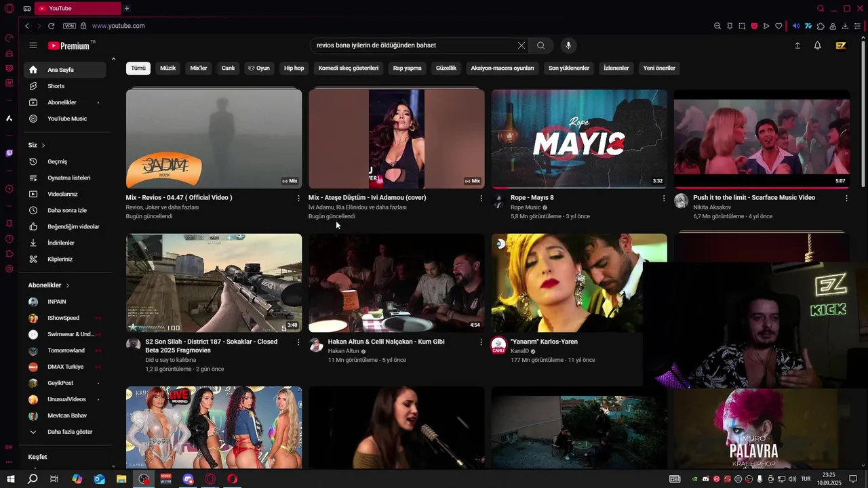Open the Nikita Aksakov channel name
The width and height of the screenshot is (868, 488).
712,207
